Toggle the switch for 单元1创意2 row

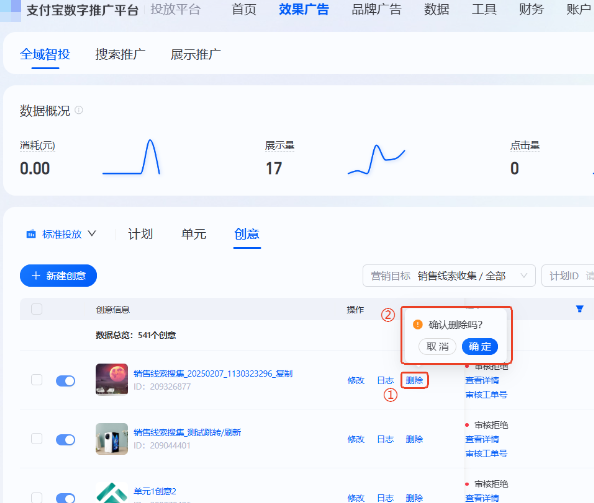[66, 498]
